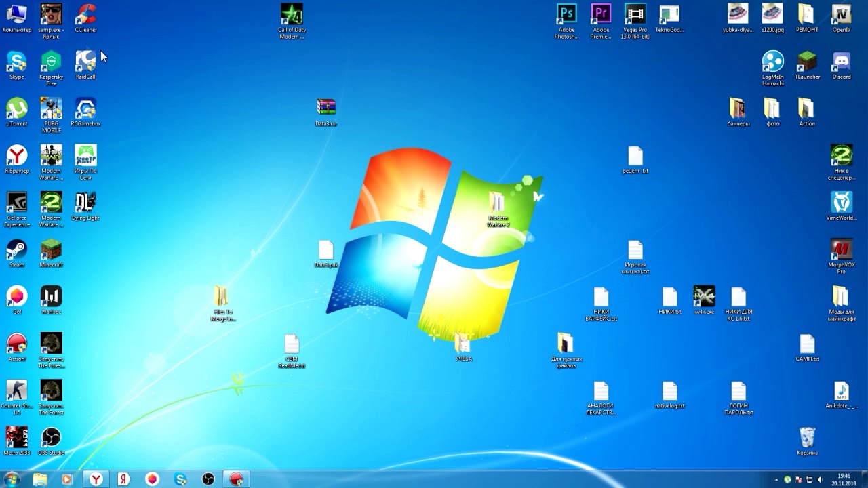The image size is (868, 488).
Task: Open the nativelog.txt file
Action: (x=670, y=395)
